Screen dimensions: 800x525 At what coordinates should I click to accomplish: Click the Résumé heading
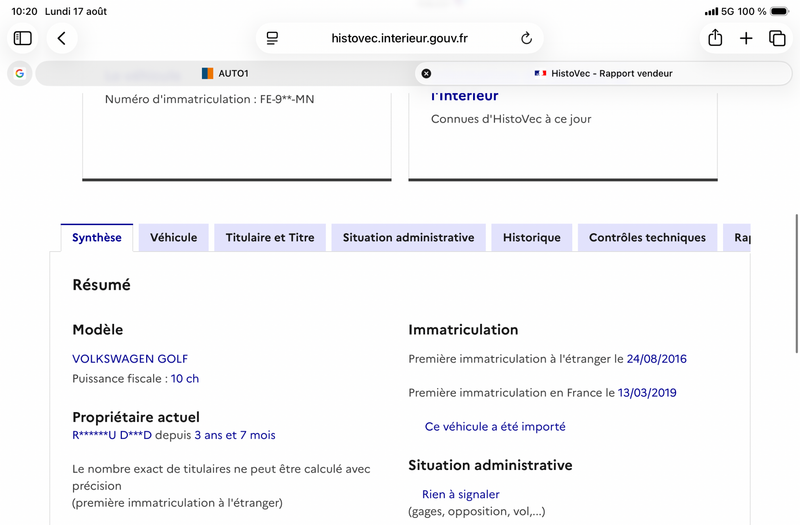102,285
